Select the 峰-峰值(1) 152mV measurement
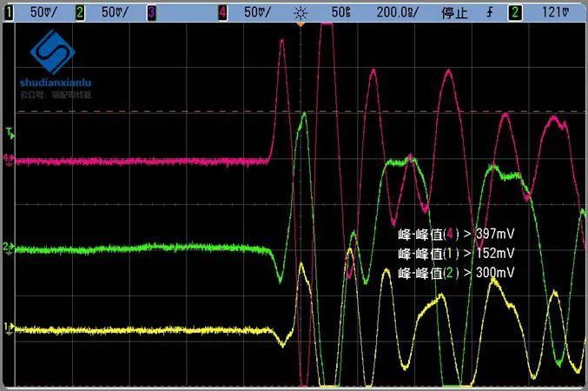 456,254
